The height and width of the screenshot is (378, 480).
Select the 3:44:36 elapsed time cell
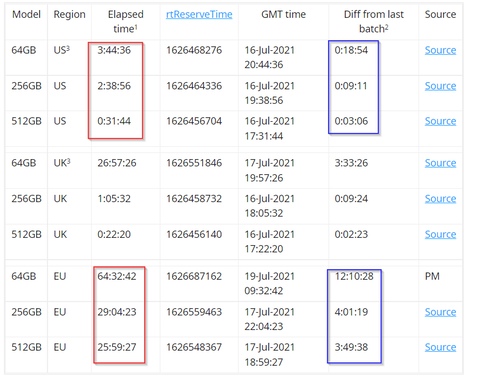[x=114, y=50]
